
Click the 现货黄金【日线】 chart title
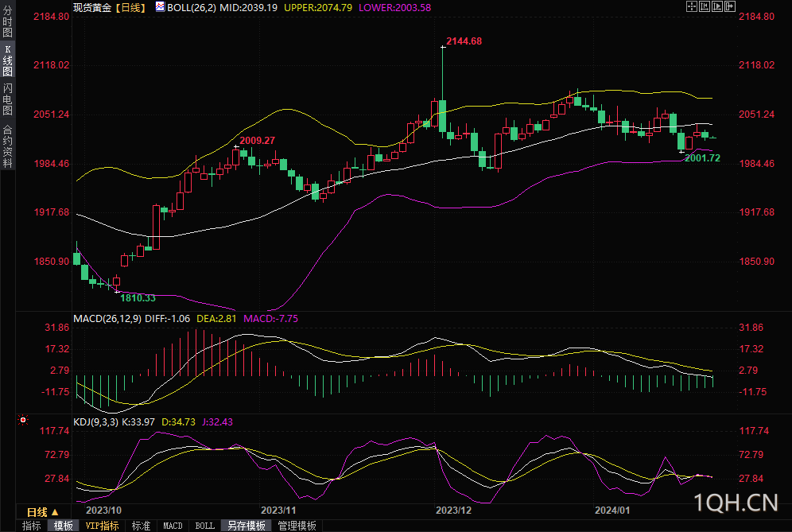click(110, 7)
